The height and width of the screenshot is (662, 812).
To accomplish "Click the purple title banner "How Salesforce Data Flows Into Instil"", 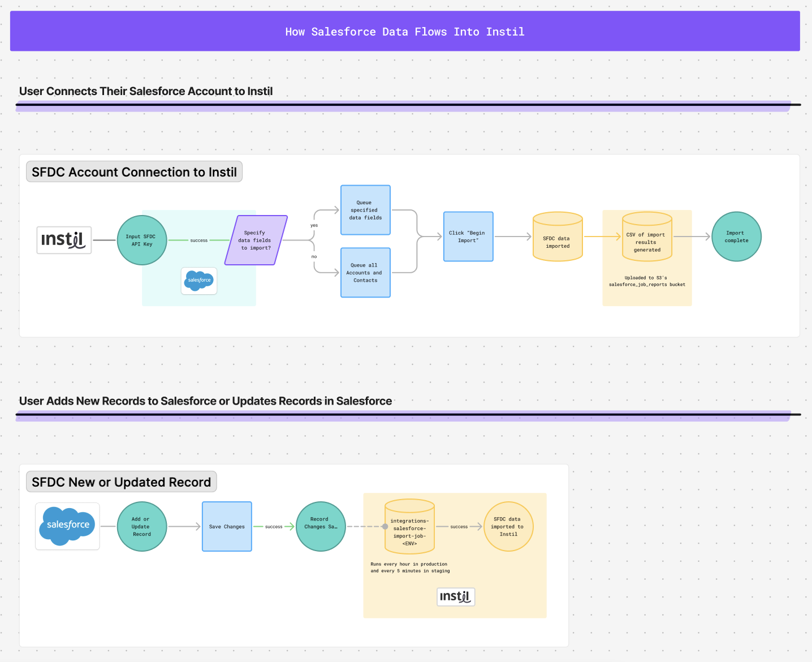I will click(x=405, y=31).
